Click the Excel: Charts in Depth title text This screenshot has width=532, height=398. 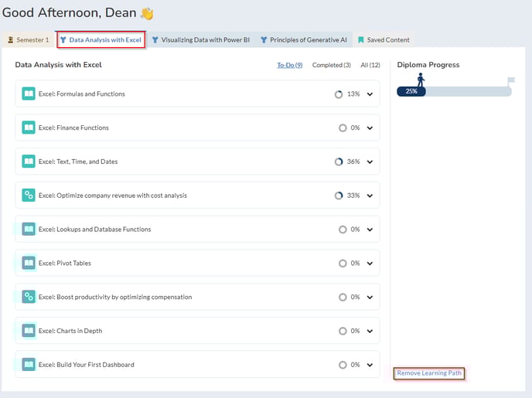point(70,331)
